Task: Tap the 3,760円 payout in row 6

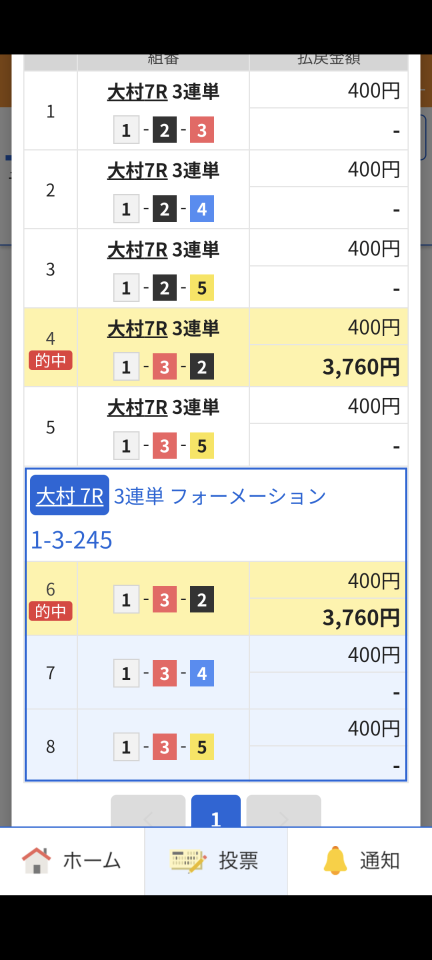Action: (361, 618)
